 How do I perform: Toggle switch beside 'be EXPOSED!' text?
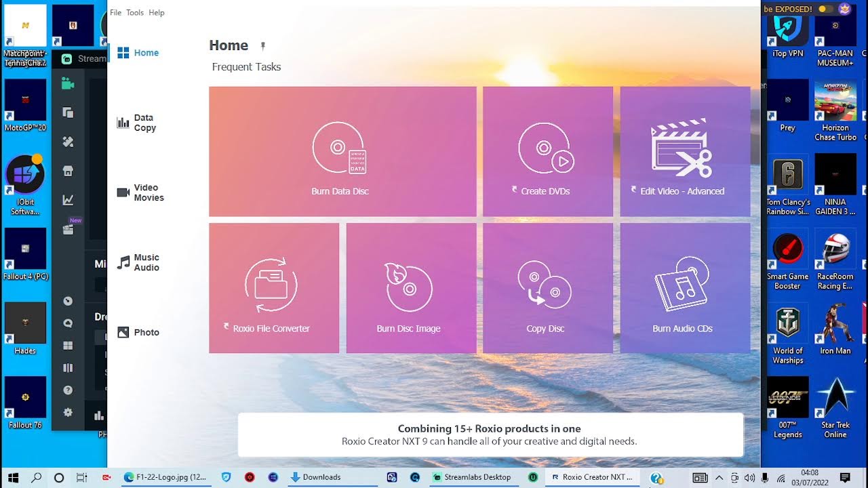point(826,9)
